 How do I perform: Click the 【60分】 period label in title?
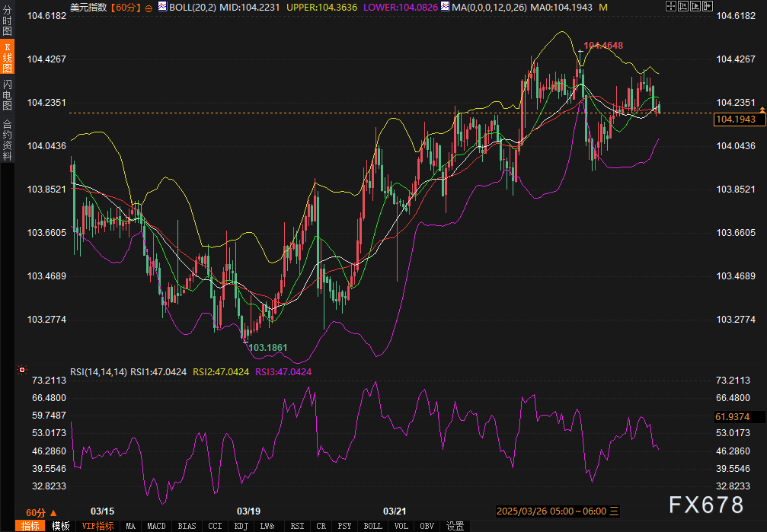pos(125,8)
